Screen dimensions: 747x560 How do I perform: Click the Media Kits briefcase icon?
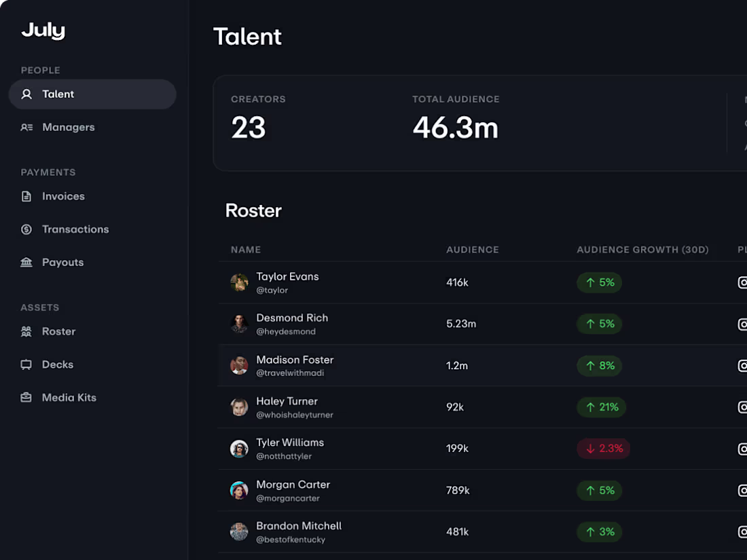click(x=26, y=398)
